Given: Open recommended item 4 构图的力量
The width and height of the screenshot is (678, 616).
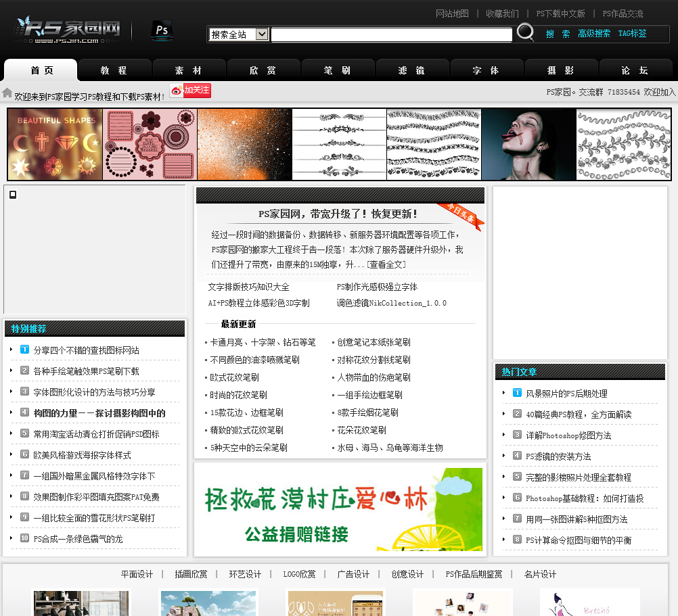Looking at the screenshot, I should click(99, 413).
